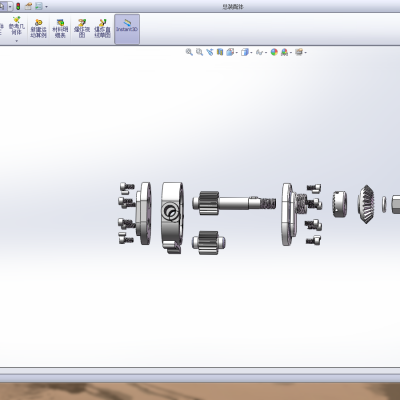Click the Explode Line Sketch (爆炸直线草图) button

click(x=102, y=28)
